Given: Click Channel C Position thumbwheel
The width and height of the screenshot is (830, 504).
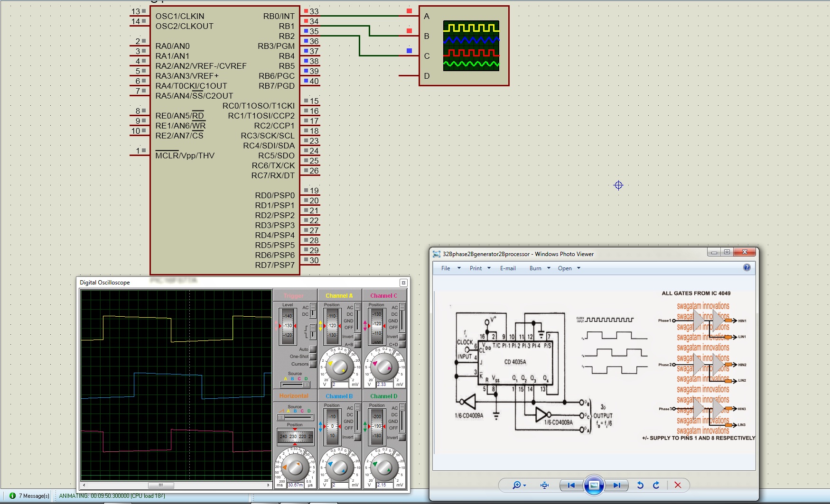Looking at the screenshot, I should (x=377, y=326).
